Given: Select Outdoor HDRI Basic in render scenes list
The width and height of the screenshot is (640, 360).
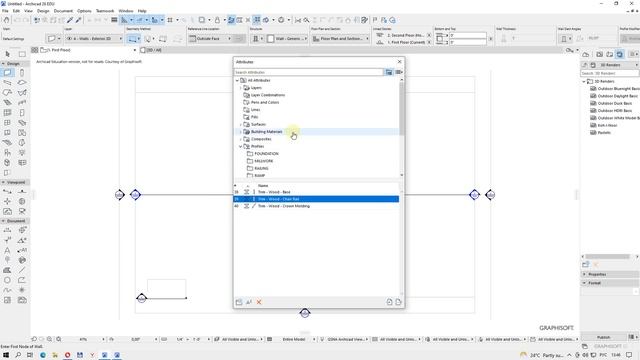Looking at the screenshot, I should [x=614, y=111].
